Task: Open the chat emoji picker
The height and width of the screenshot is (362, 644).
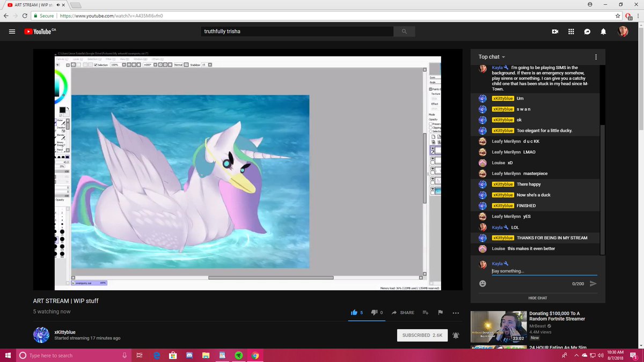Action: [482, 283]
